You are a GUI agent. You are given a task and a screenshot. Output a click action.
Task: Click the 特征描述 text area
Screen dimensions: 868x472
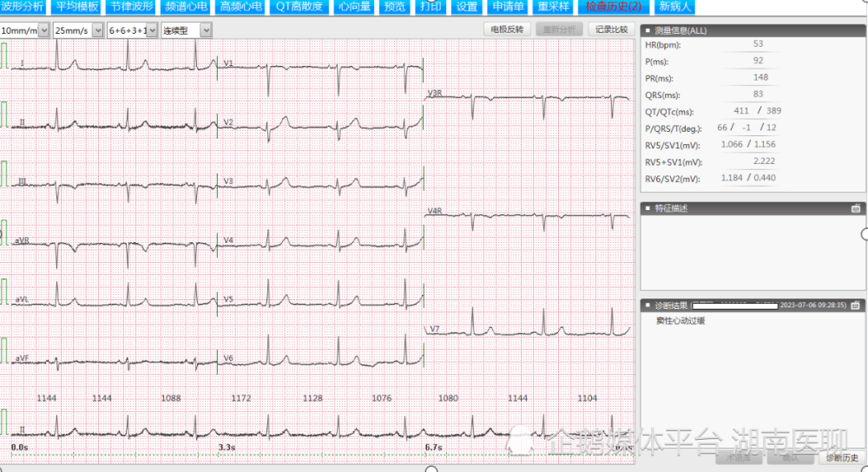(x=753, y=252)
